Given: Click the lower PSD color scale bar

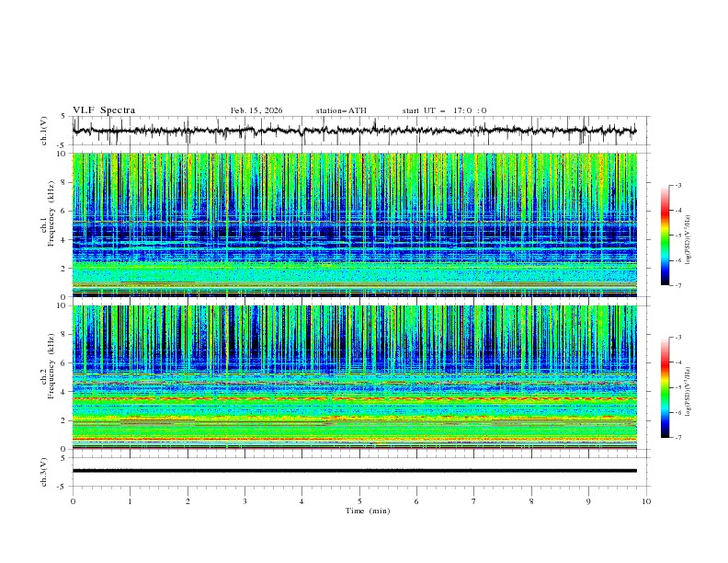Looking at the screenshot, I should (x=665, y=387).
